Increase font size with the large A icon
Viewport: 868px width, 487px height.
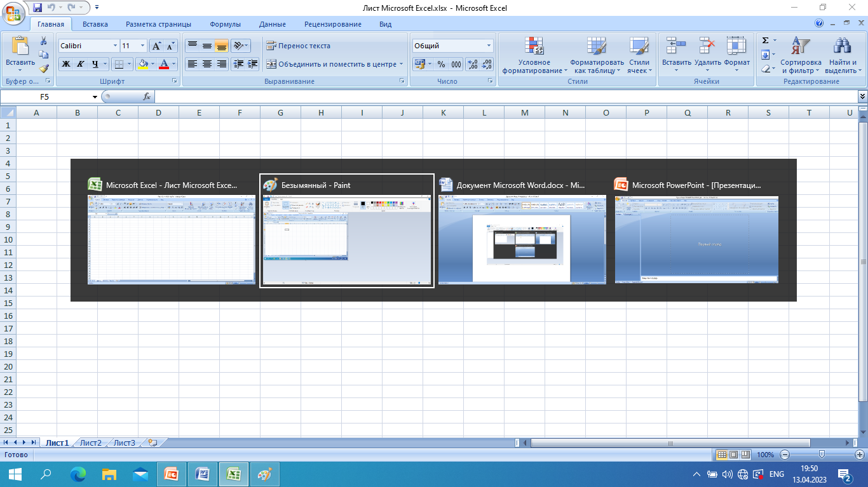click(156, 46)
